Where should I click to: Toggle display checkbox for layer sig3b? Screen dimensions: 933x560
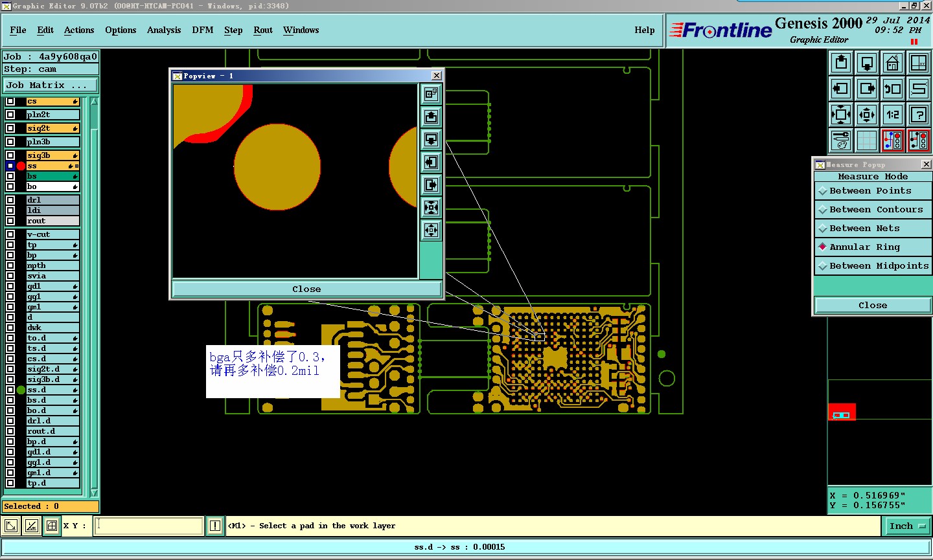pos(10,155)
